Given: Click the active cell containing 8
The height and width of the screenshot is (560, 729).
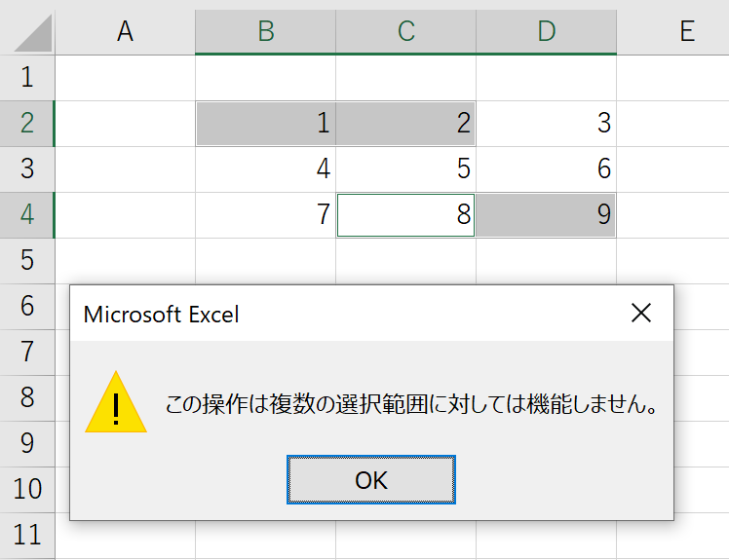Looking at the screenshot, I should pyautogui.click(x=405, y=215).
